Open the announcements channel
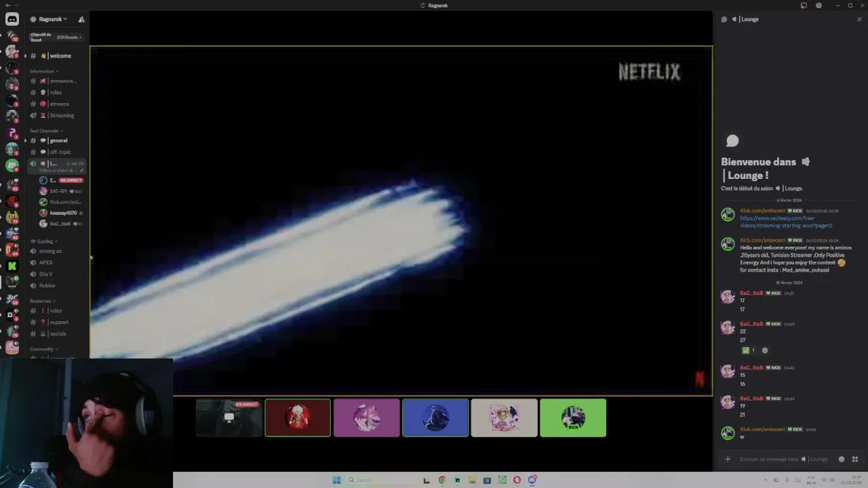The height and width of the screenshot is (488, 868). coord(57,81)
